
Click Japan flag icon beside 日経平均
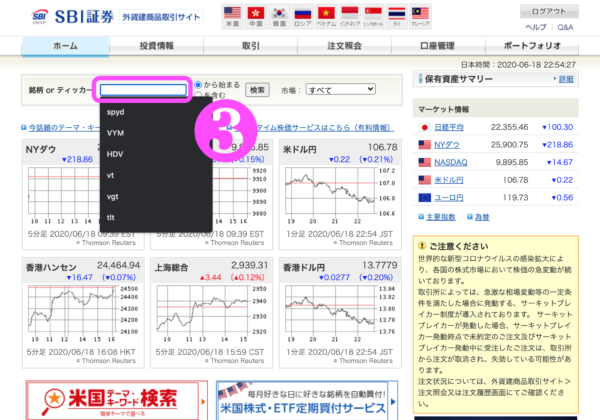pyautogui.click(x=424, y=127)
